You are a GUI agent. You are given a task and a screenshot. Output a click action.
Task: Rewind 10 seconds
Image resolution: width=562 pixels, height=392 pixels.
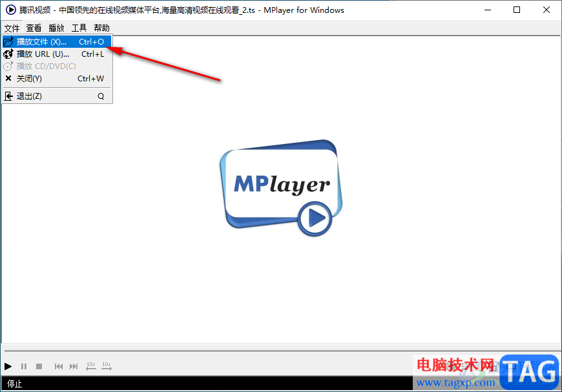[91, 366]
